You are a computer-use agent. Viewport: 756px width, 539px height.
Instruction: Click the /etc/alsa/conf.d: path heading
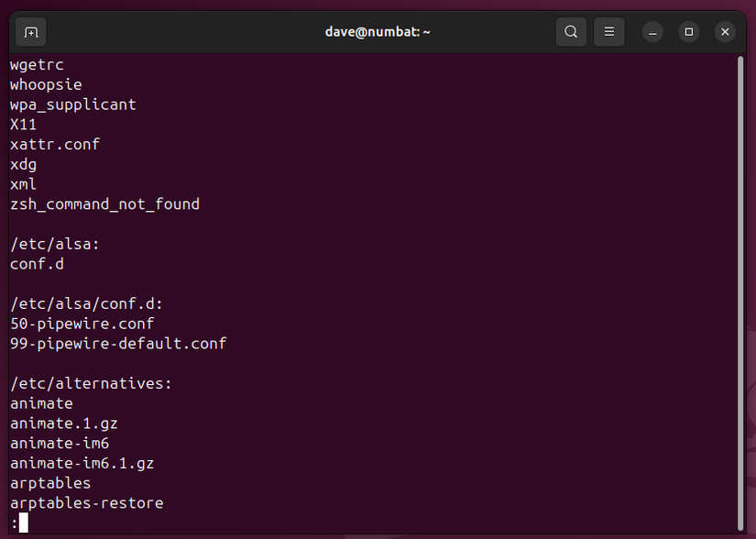tap(86, 303)
